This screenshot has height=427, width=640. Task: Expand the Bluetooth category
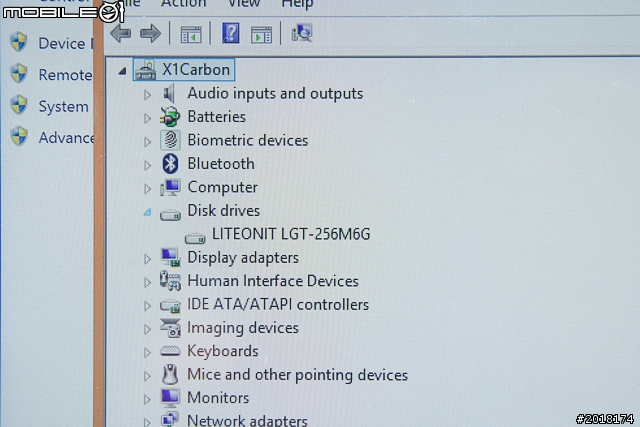point(147,165)
